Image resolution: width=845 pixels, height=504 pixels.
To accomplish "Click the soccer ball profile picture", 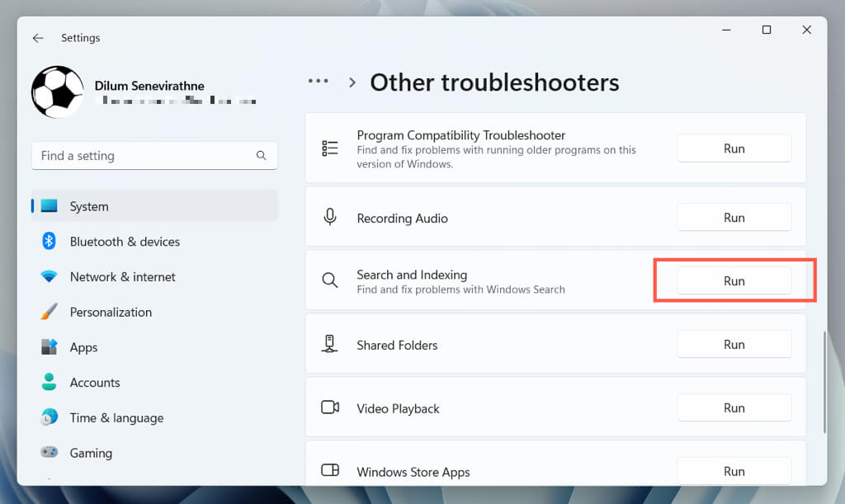I will (x=58, y=92).
